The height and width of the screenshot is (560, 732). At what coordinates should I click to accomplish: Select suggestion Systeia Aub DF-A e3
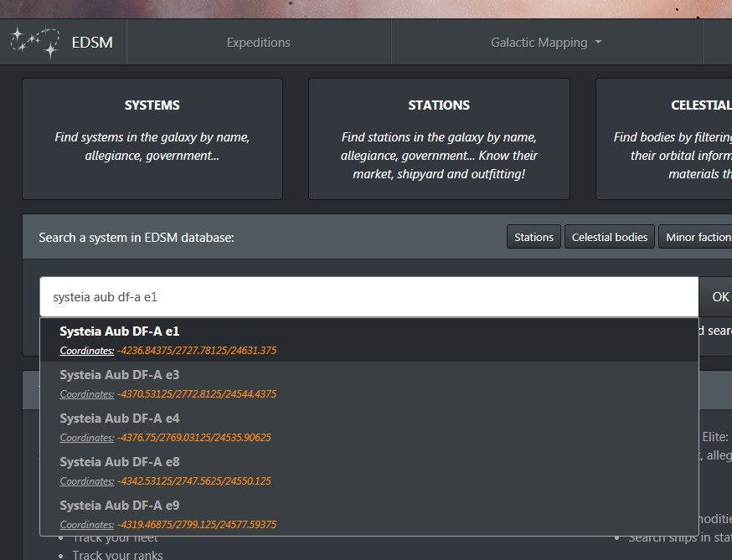point(369,383)
